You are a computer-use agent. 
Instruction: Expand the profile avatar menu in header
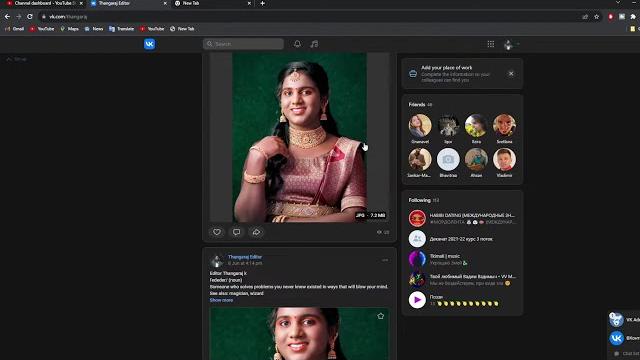(x=511, y=44)
